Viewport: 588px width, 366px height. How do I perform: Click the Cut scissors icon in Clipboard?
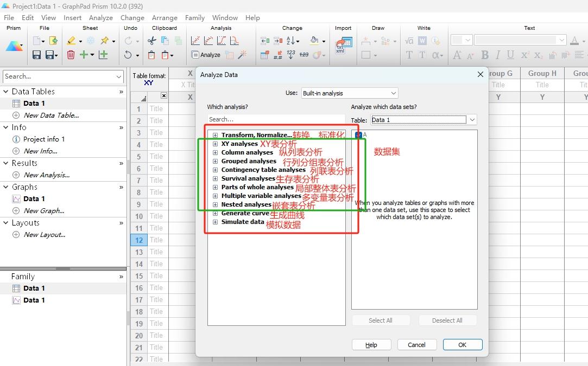(x=152, y=41)
